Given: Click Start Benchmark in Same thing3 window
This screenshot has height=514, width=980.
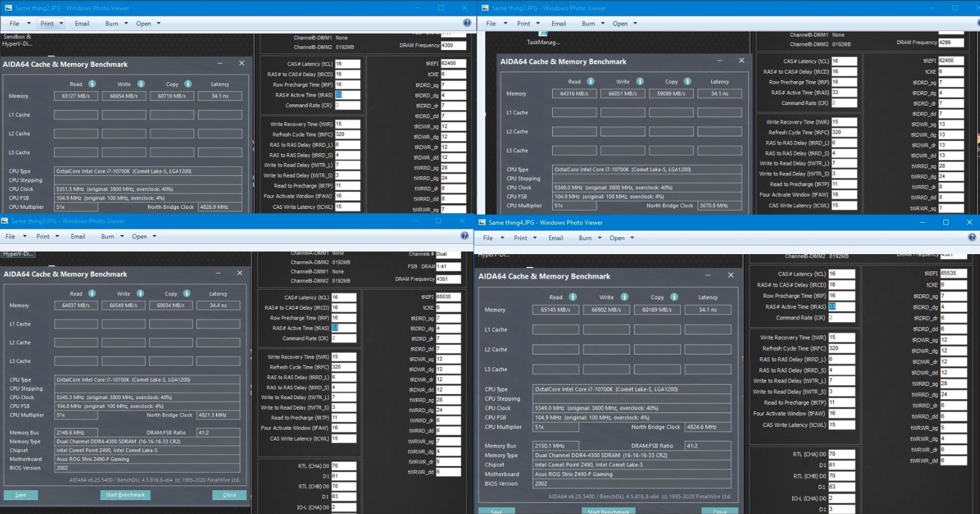Looking at the screenshot, I should (125, 495).
